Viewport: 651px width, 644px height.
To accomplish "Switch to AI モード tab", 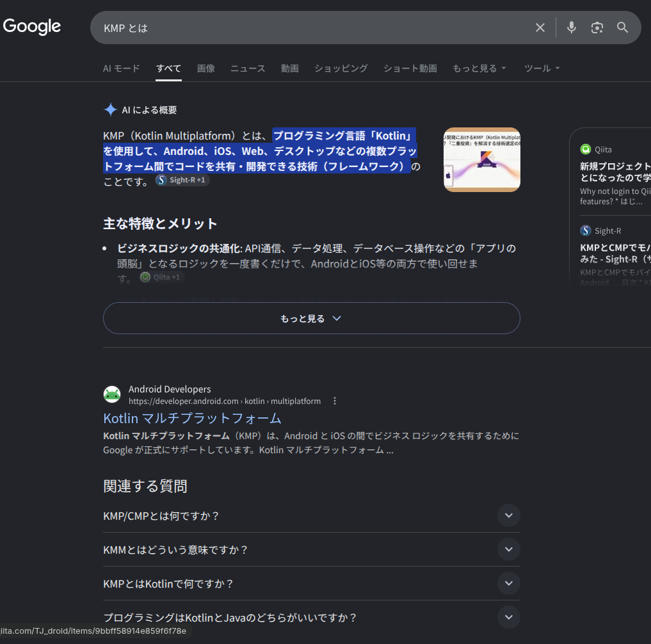I will coord(121,68).
